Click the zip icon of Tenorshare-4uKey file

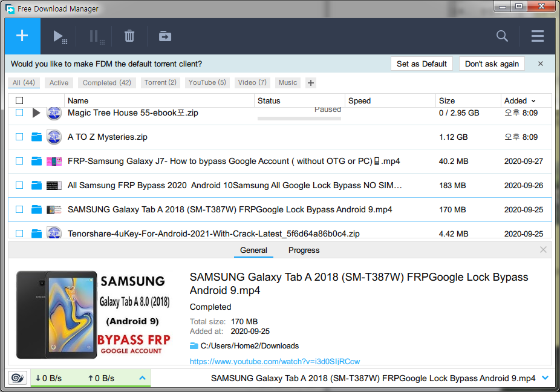(x=54, y=233)
